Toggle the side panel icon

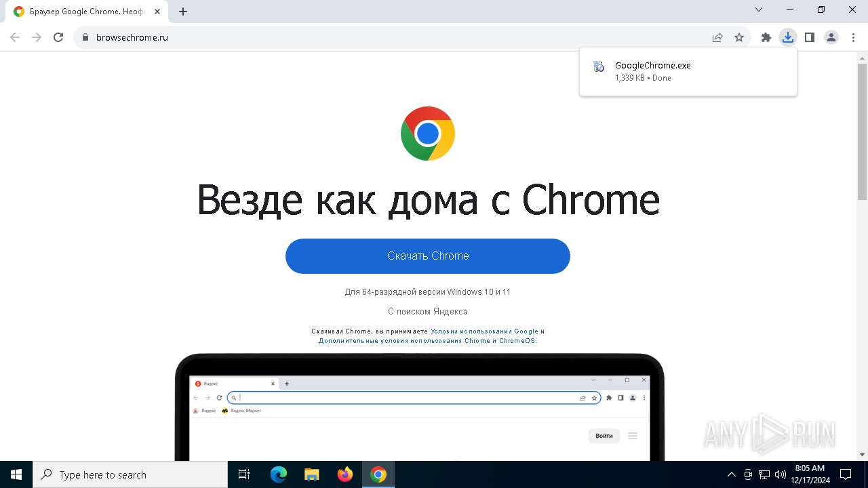pyautogui.click(x=810, y=37)
